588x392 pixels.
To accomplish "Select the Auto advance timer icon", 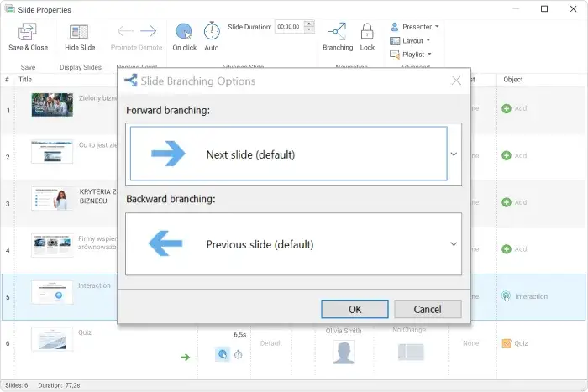I will point(212,31).
